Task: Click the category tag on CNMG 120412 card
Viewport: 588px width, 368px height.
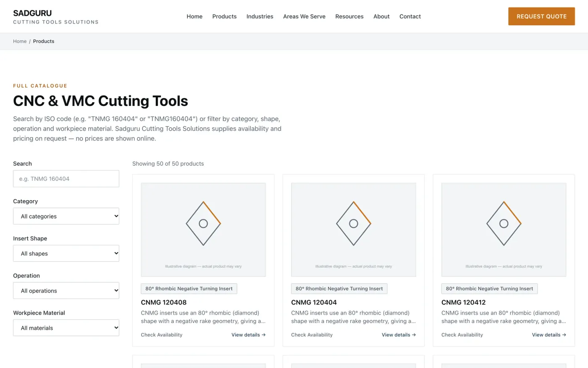Action: click(x=489, y=289)
